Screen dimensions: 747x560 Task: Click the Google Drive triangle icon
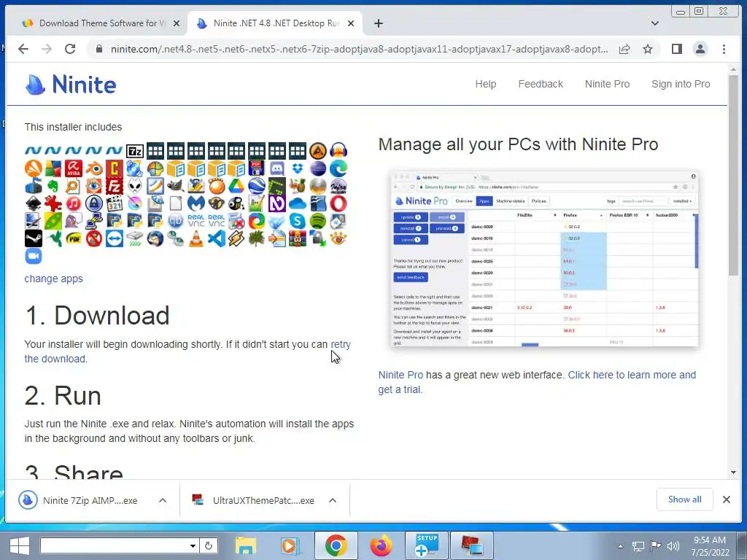[236, 186]
